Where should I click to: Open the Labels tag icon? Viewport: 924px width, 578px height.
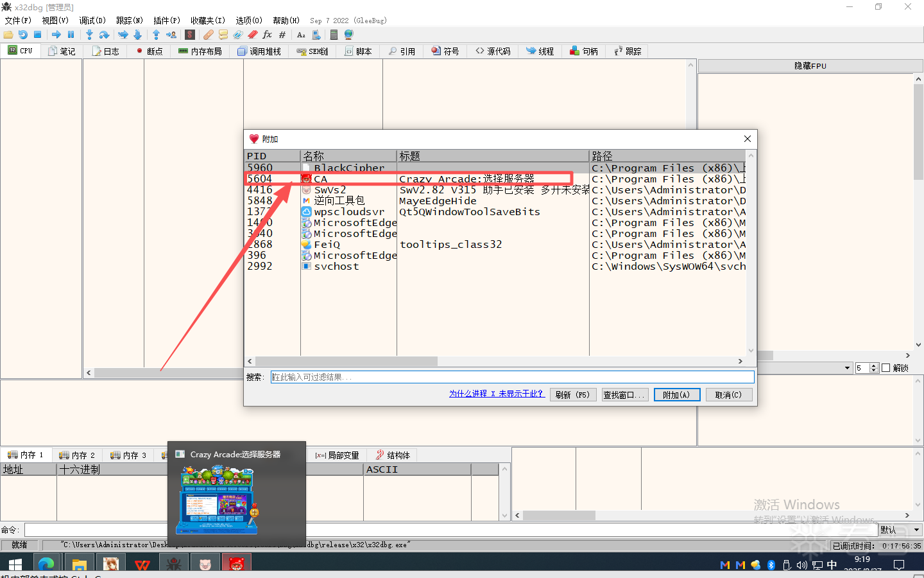pyautogui.click(x=238, y=35)
